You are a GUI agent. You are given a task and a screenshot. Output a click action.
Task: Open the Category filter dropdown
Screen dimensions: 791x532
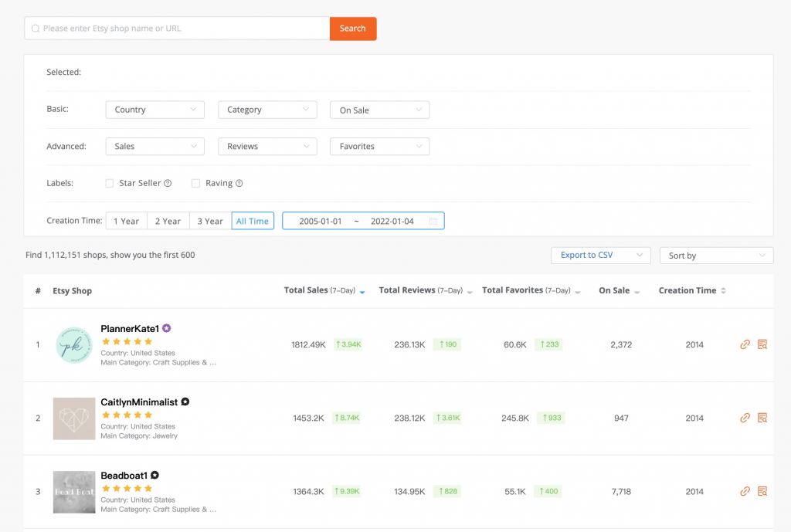[267, 110]
